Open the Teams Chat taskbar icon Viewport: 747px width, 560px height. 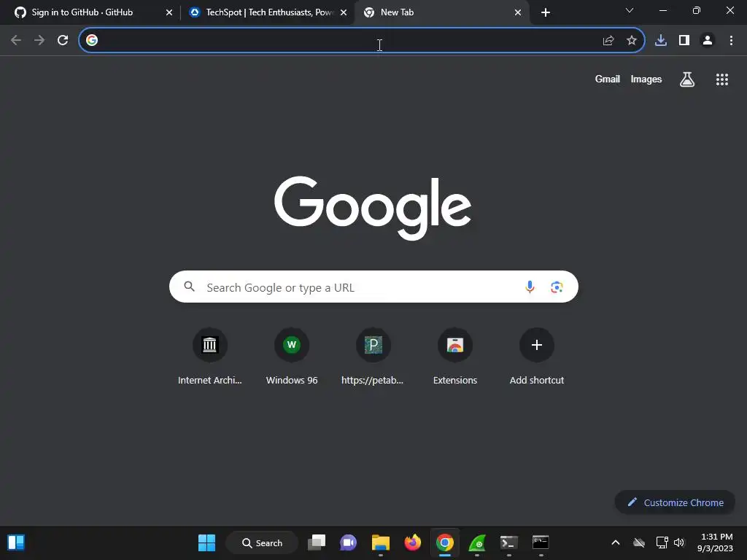click(x=348, y=542)
